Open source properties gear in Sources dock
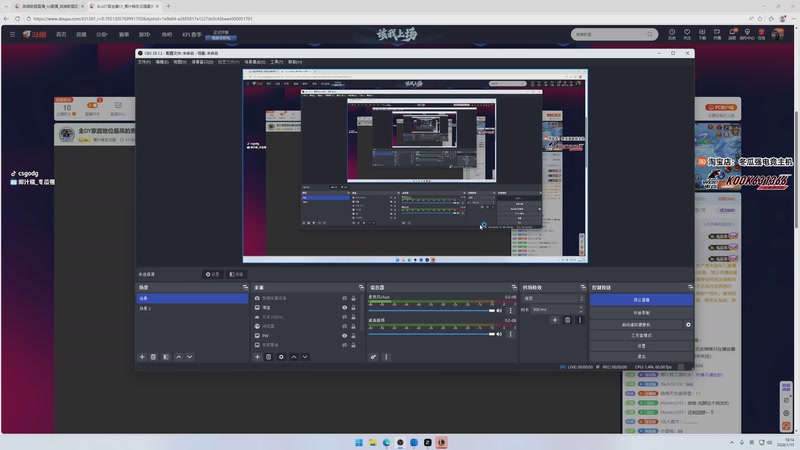The height and width of the screenshot is (450, 800). pyautogui.click(x=281, y=357)
